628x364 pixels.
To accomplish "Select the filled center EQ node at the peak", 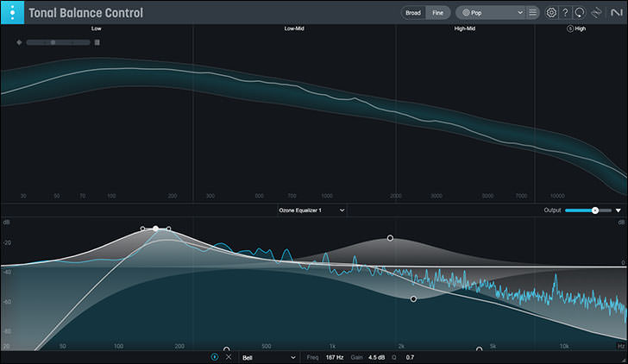I will pos(156,229).
